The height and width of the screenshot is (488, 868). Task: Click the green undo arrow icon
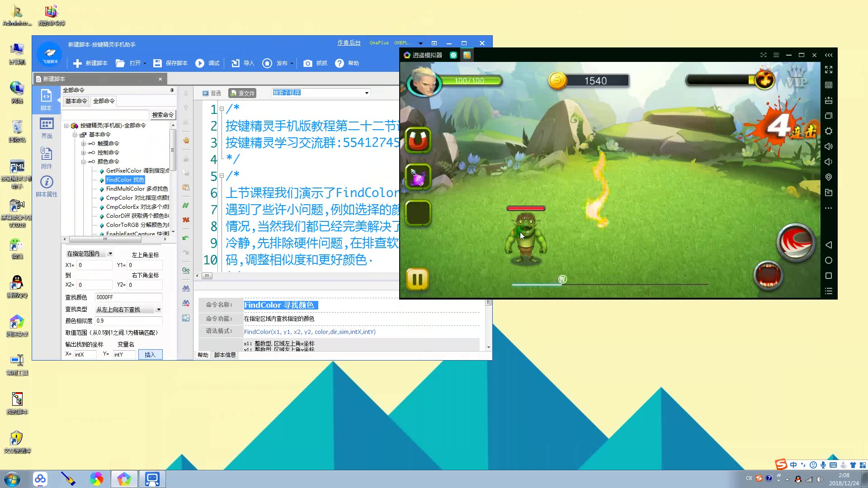(x=186, y=238)
